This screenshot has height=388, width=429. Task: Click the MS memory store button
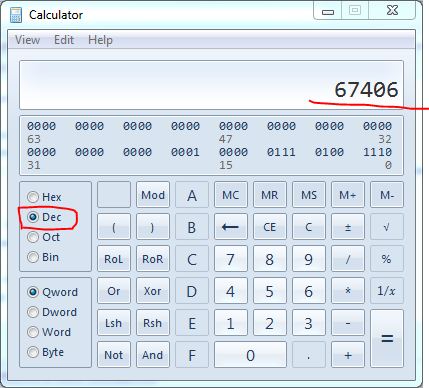coord(309,195)
